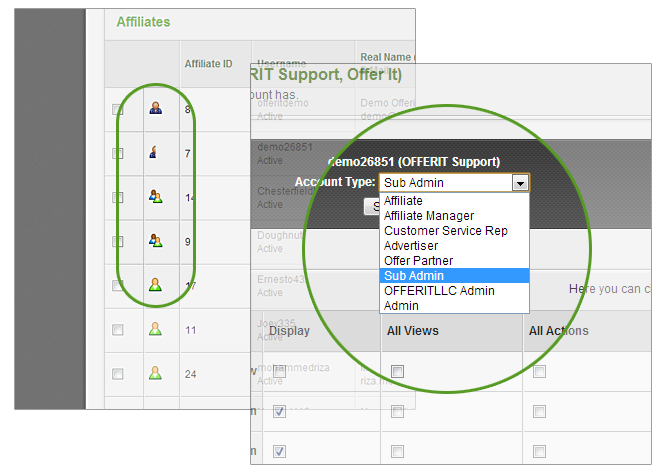This screenshot has width=667, height=476.
Task: Enable first All Views checkbox
Action: tap(397, 371)
